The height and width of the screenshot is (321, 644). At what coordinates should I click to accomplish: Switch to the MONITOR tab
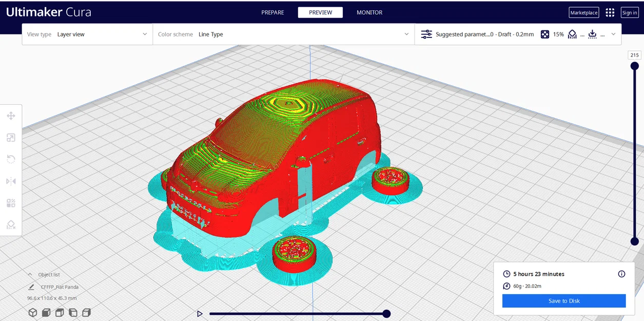[369, 12]
